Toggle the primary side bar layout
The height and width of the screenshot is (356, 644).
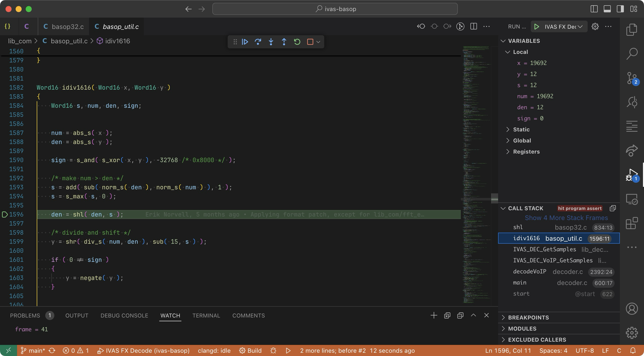[x=594, y=9]
